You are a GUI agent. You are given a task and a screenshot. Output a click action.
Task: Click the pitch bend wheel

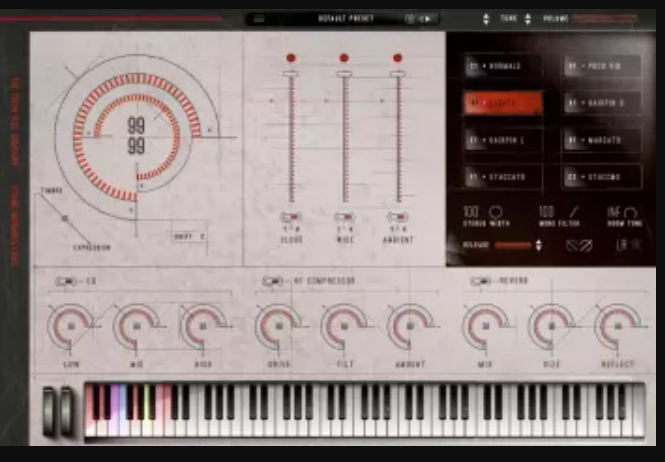pos(49,412)
